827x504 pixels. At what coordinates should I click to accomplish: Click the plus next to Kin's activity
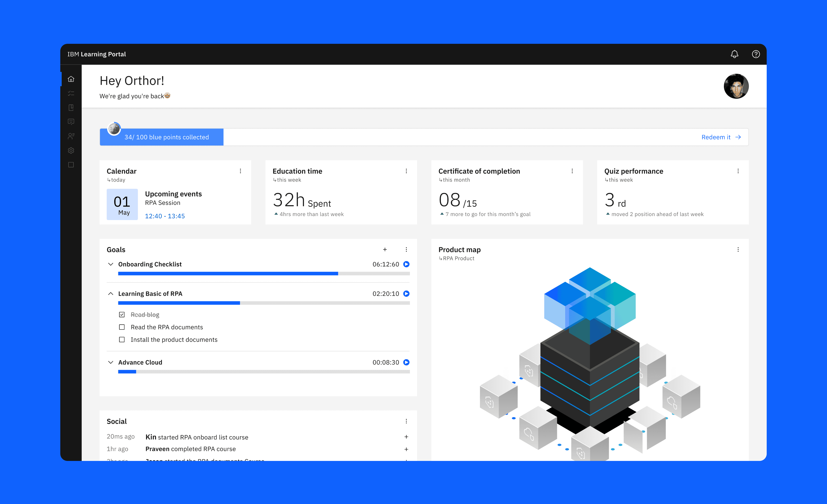click(406, 437)
